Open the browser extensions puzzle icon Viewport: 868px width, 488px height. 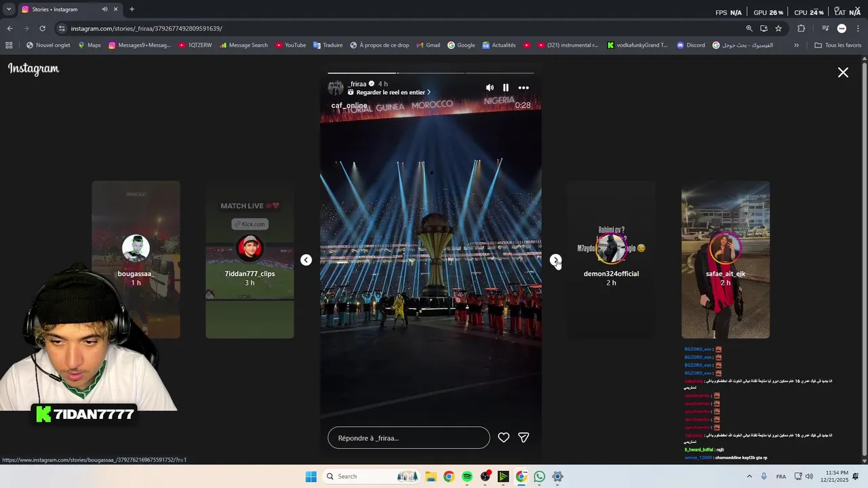[802, 28]
